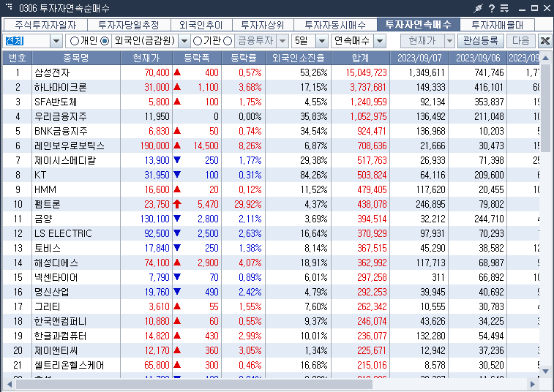Viewport: 554px width, 392px height.
Task: Select 금양 stock name
Action: (43, 219)
